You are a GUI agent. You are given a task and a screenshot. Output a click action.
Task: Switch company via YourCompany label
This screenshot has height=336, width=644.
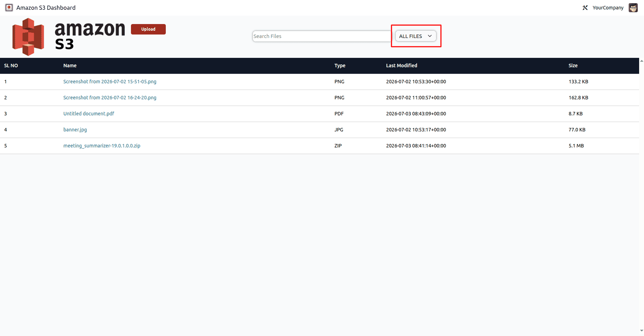pos(608,8)
